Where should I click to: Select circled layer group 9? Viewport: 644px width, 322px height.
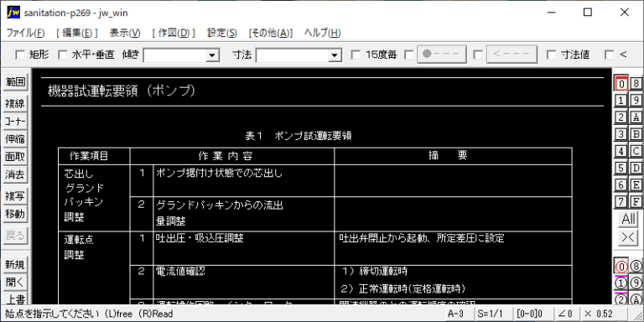coord(636,283)
